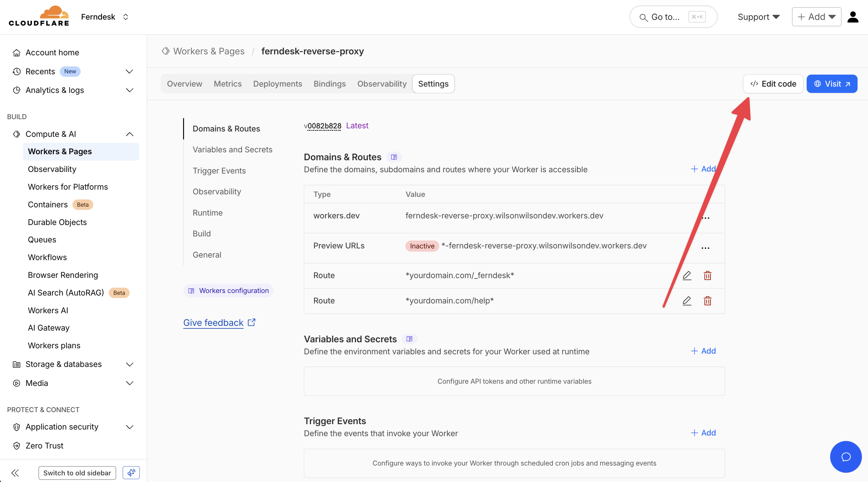Collapse sidebar with double-chevron icon

pyautogui.click(x=15, y=473)
